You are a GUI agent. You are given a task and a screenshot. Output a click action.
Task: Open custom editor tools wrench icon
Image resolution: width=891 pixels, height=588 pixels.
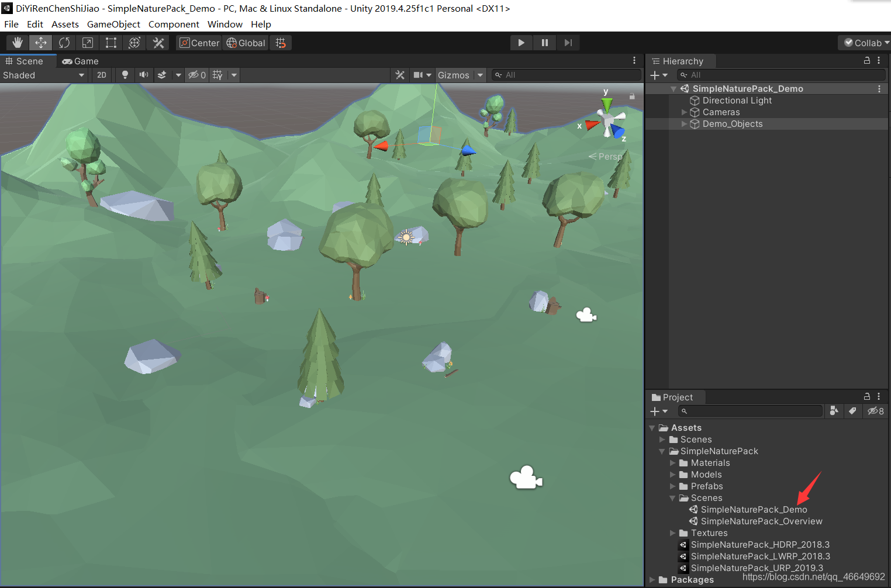tap(158, 43)
